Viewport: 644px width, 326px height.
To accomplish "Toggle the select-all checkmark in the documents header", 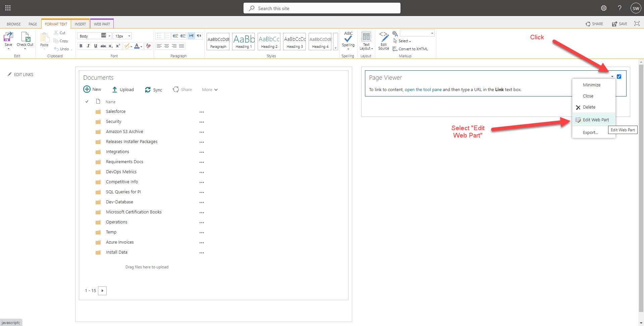I will pos(87,102).
